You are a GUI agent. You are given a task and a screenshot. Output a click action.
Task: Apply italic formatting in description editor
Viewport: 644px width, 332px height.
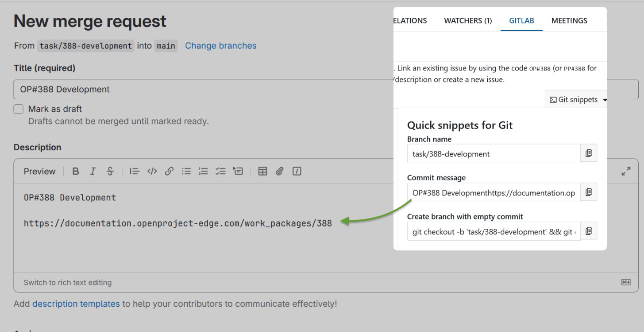coord(93,172)
